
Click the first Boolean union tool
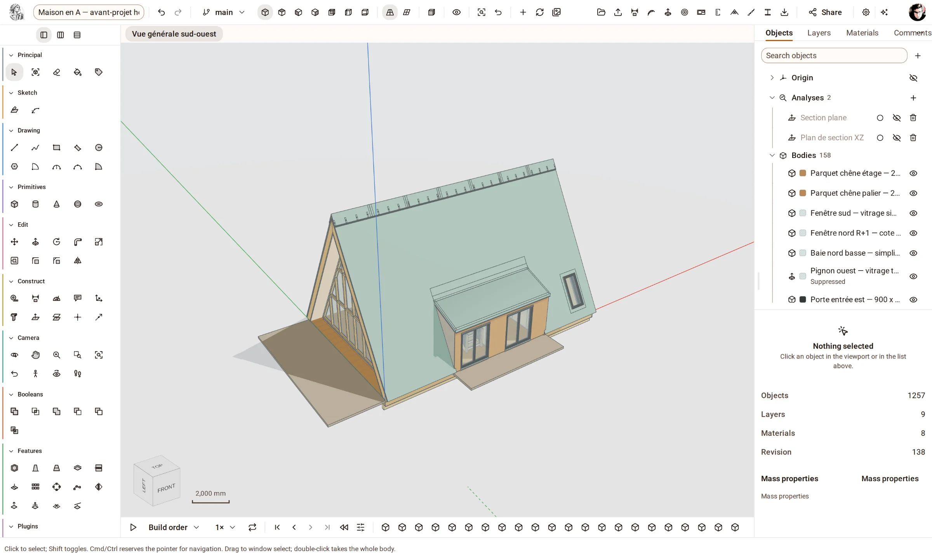pos(14,411)
